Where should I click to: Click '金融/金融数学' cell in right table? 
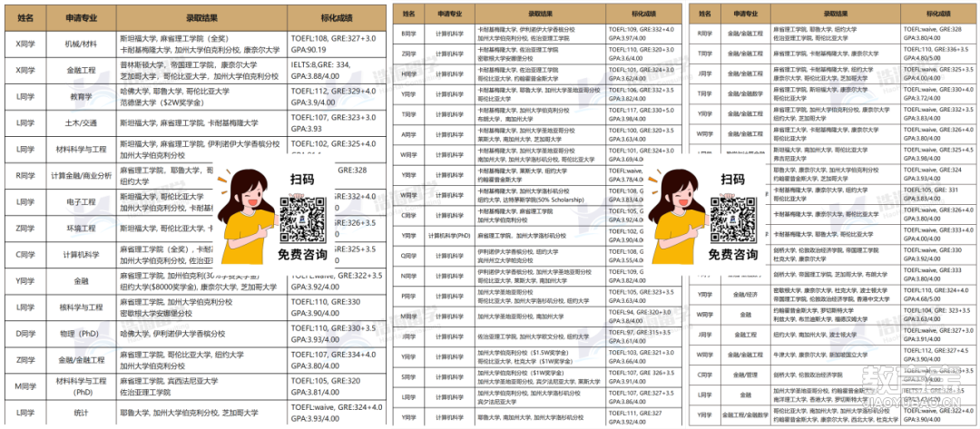click(747, 93)
